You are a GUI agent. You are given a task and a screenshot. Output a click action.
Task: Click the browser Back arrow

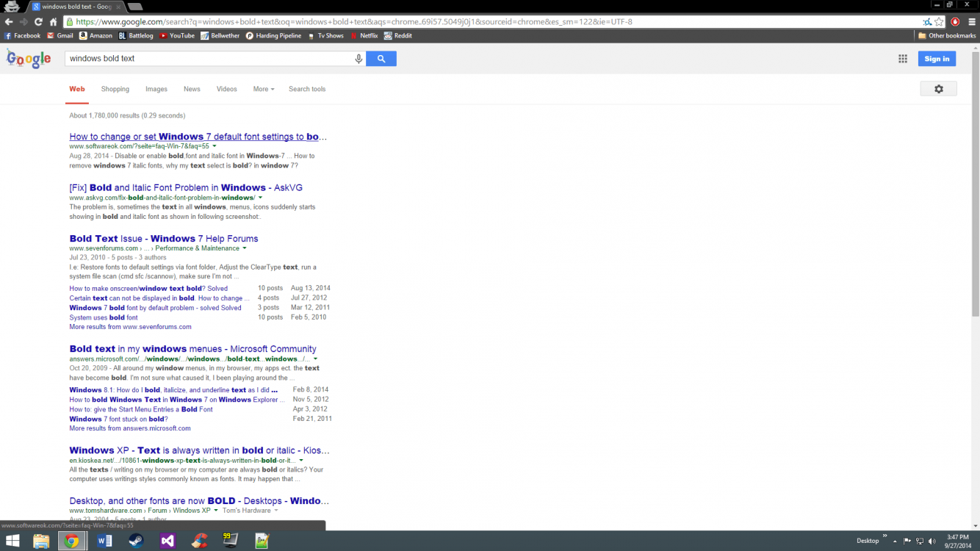[x=9, y=22]
